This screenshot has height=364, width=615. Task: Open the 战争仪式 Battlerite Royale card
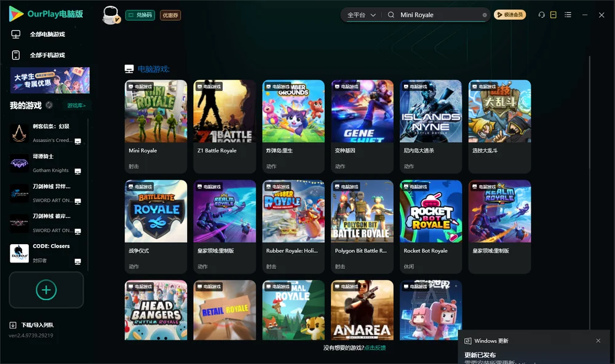156,226
